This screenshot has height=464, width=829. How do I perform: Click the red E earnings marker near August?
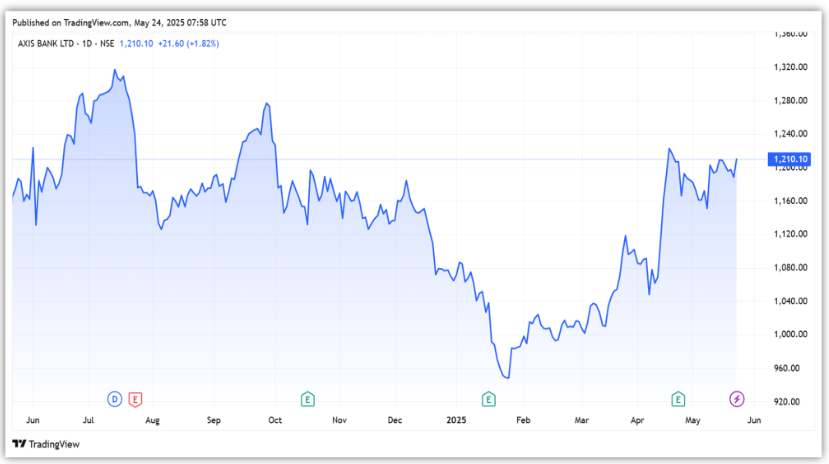click(134, 399)
